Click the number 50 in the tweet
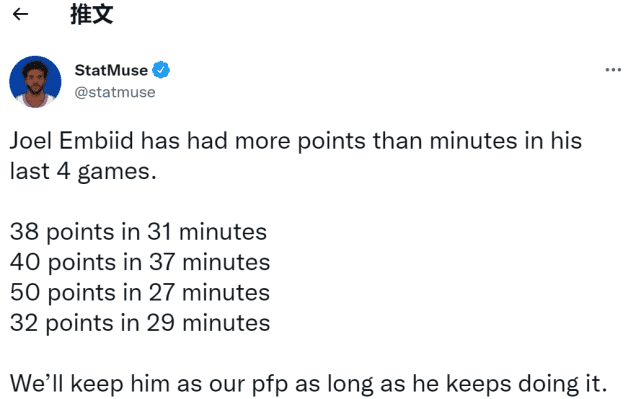The height and width of the screenshot is (399, 641). coord(25,293)
